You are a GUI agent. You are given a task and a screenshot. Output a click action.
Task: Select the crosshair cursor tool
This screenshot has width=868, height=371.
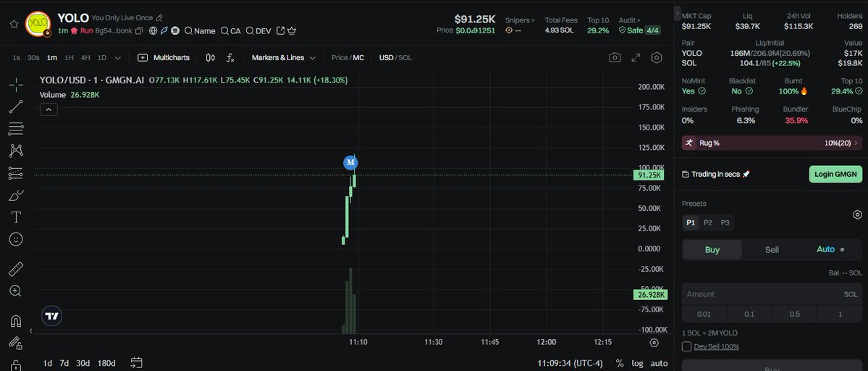pyautogui.click(x=16, y=85)
